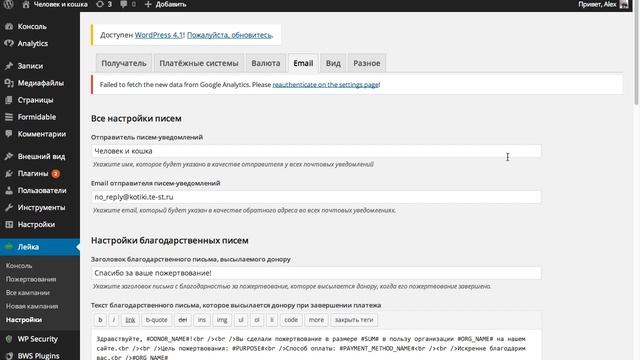Click the more quicktag button
Screen dimensions: 640x360
click(x=316, y=320)
